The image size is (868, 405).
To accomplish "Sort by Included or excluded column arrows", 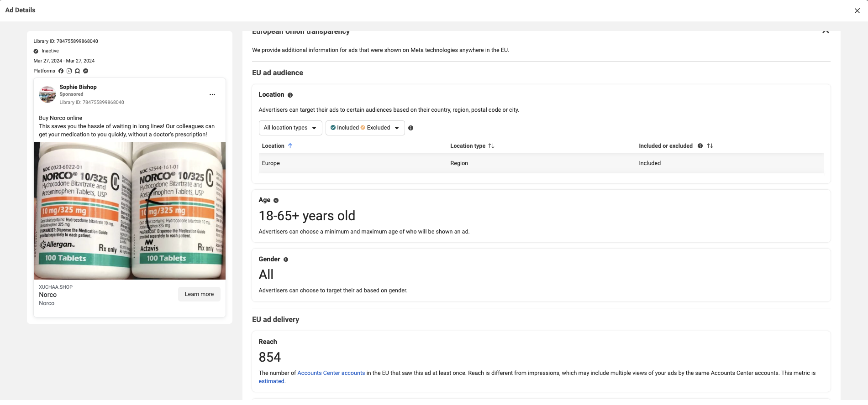I will click(x=710, y=146).
